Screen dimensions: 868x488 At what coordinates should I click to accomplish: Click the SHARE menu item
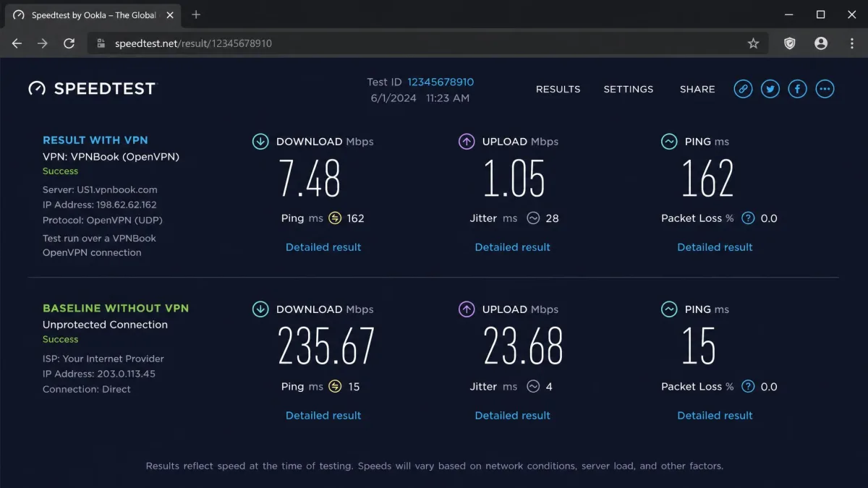pos(697,89)
